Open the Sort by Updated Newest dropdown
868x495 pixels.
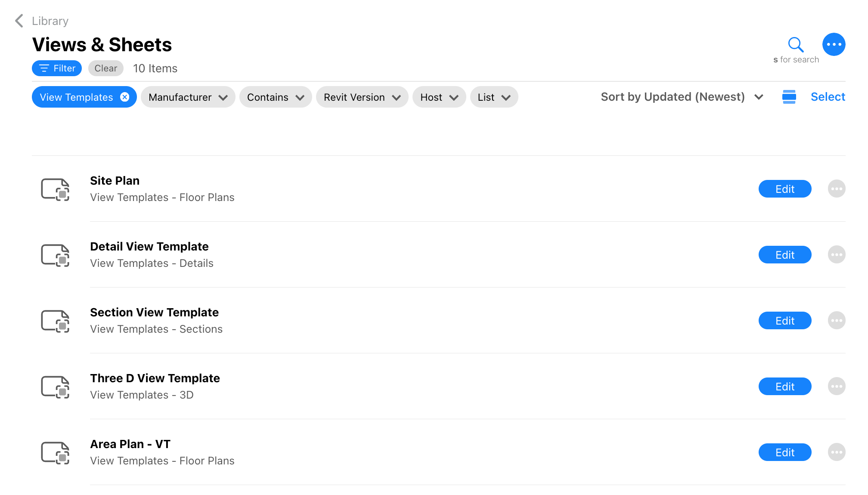click(682, 96)
